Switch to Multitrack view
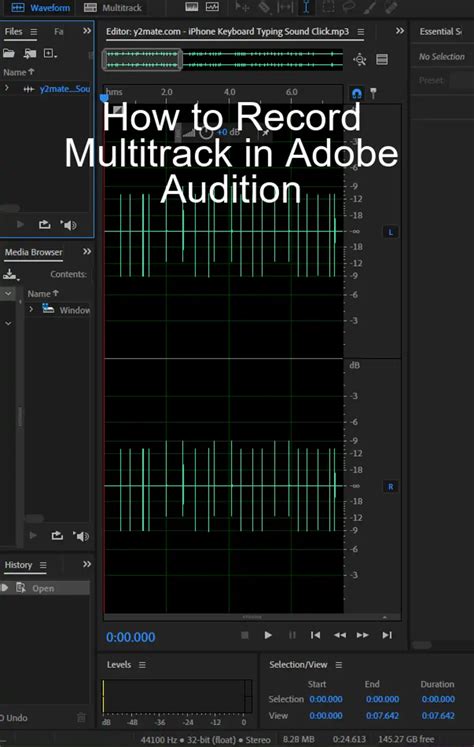This screenshot has height=747, width=474. pyautogui.click(x=113, y=8)
